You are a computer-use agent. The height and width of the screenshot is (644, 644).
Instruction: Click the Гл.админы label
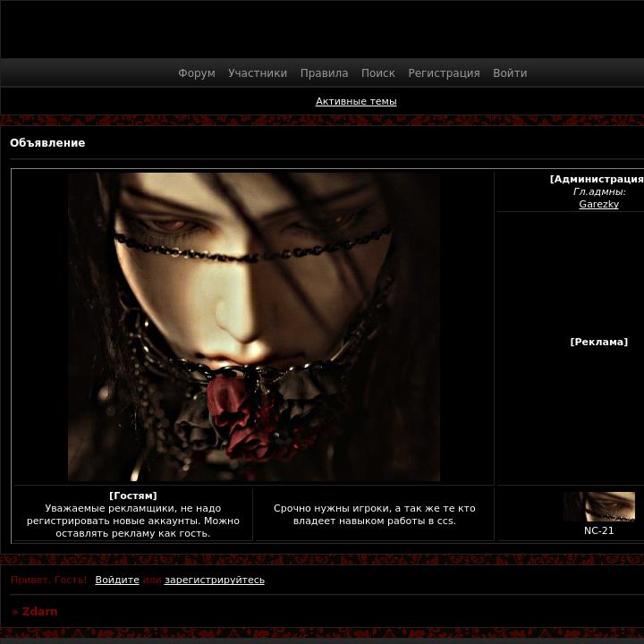point(599,191)
